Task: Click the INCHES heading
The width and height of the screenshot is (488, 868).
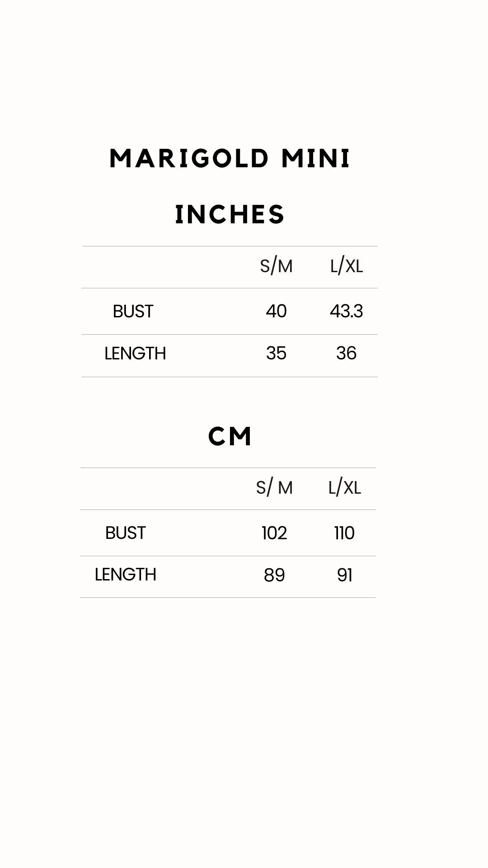Action: tap(230, 214)
